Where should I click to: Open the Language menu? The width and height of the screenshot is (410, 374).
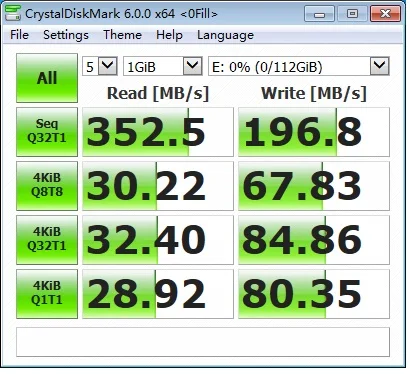pyautogui.click(x=225, y=35)
